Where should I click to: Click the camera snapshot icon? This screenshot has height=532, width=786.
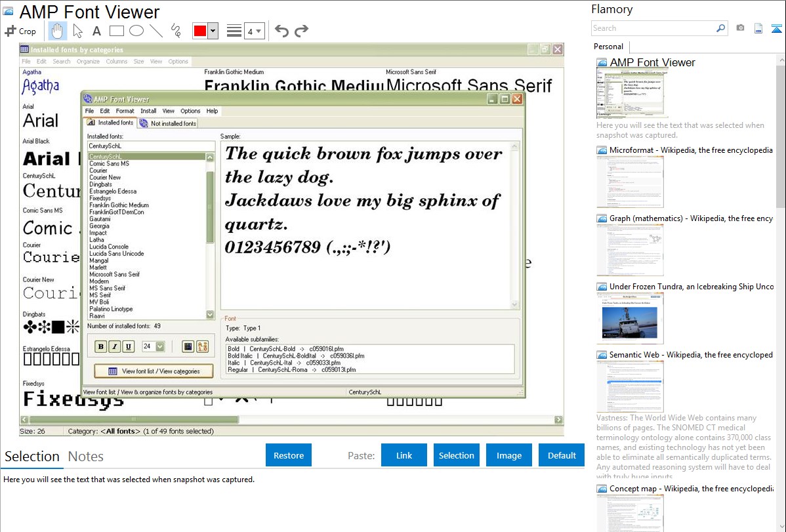point(740,28)
